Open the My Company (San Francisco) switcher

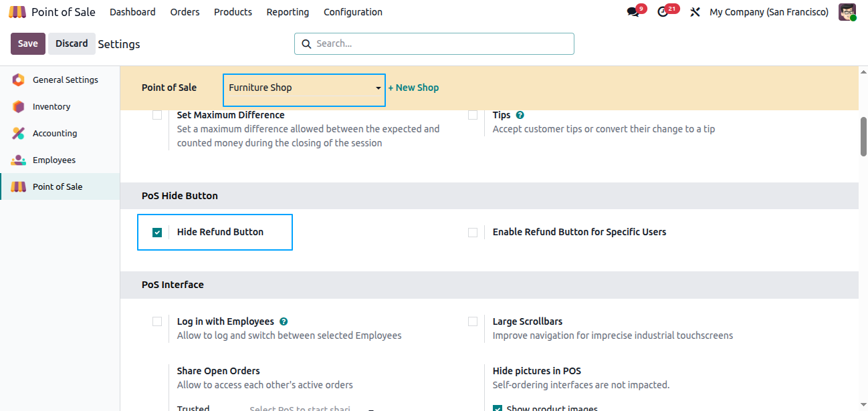click(x=769, y=12)
